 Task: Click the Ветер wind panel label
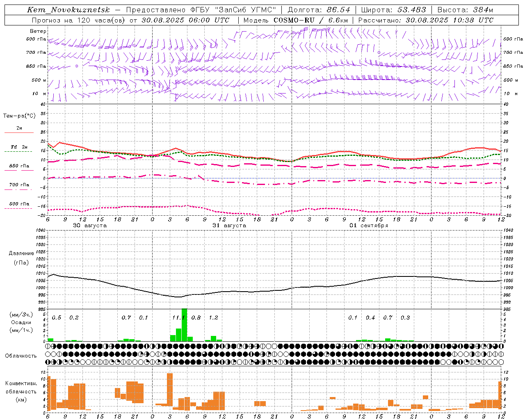(x=38, y=31)
